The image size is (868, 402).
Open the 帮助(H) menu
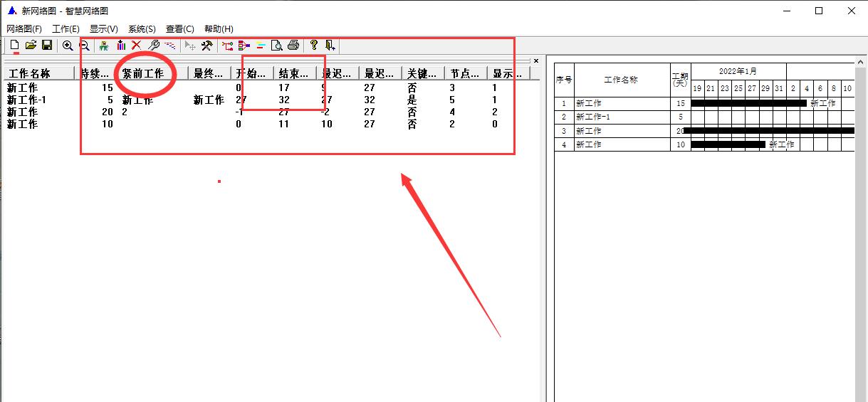(x=219, y=29)
